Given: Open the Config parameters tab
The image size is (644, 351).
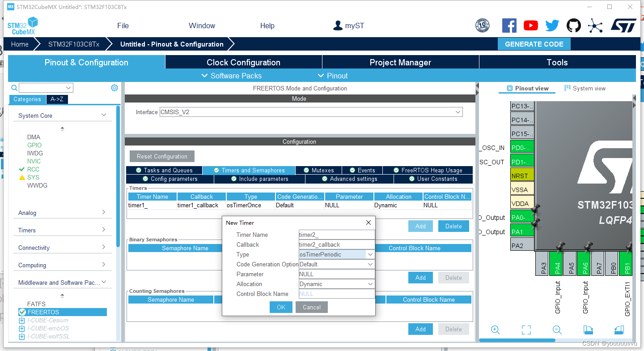Looking at the screenshot, I should pyautogui.click(x=170, y=179).
